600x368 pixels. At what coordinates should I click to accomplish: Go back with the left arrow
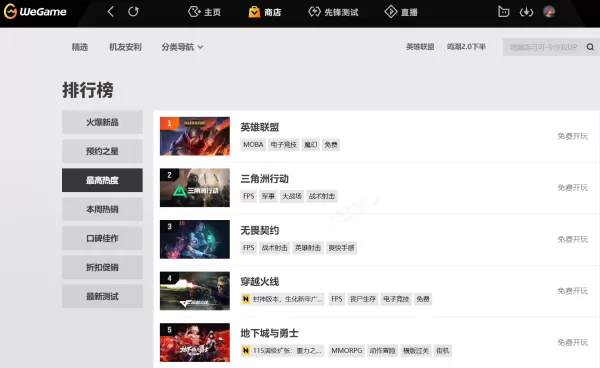point(111,11)
